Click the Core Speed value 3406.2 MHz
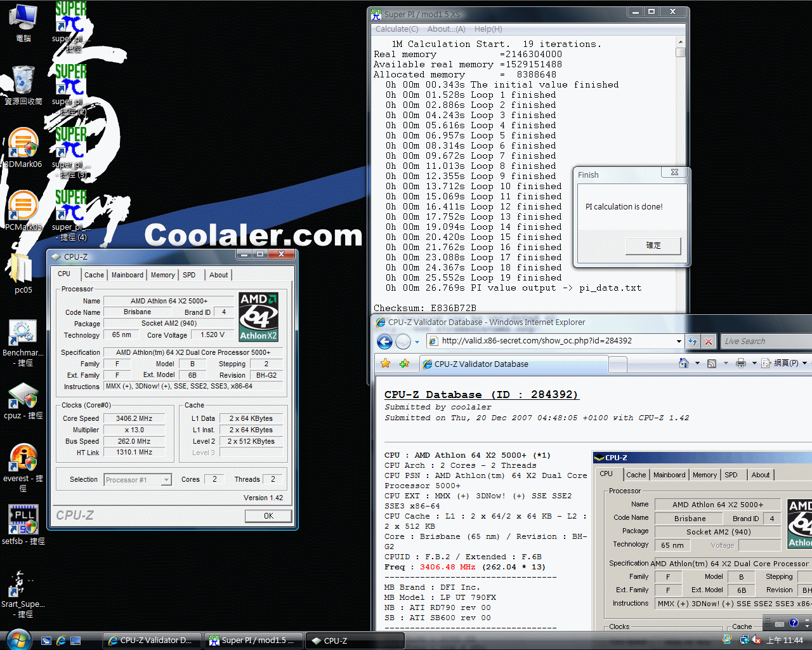 click(134, 418)
